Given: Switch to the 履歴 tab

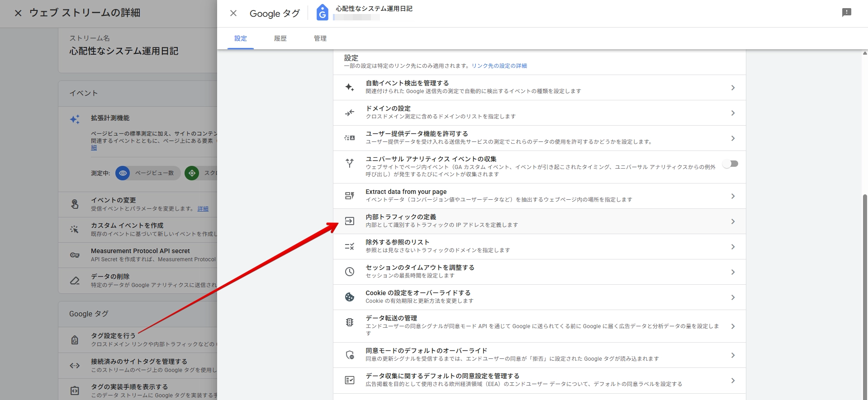Looking at the screenshot, I should point(280,38).
